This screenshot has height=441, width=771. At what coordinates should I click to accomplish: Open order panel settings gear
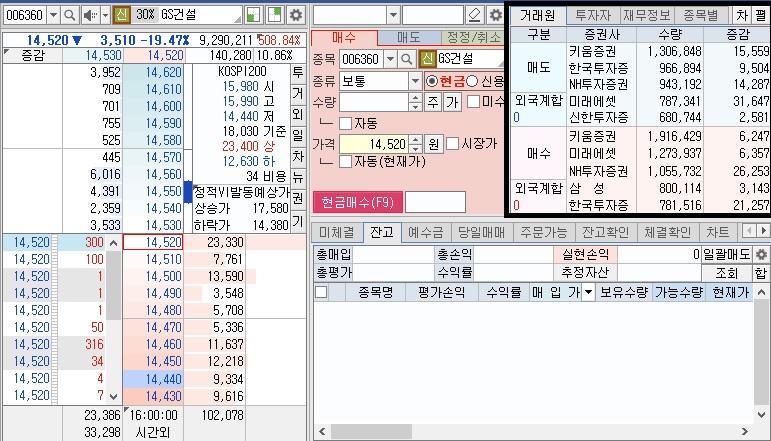pos(495,15)
